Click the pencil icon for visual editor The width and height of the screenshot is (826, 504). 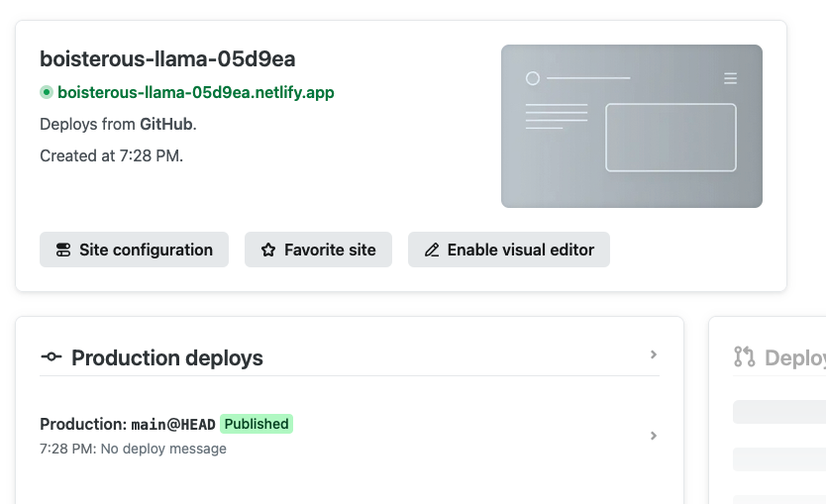[x=432, y=251]
